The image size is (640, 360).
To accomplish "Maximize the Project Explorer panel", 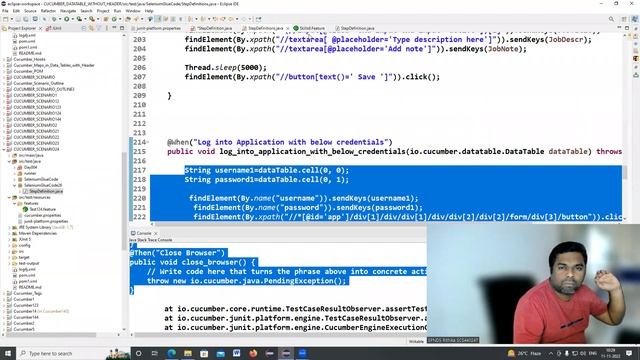I will pos(122,28).
